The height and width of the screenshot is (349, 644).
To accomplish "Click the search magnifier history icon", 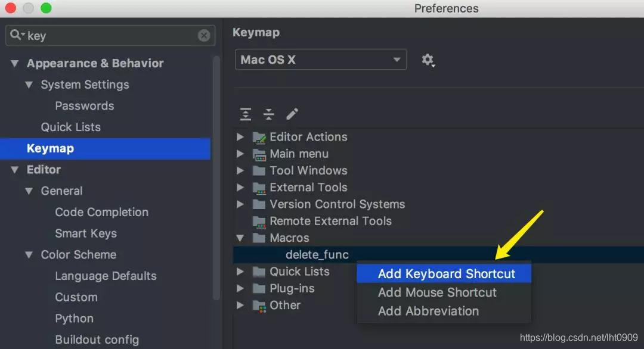I will (17, 36).
